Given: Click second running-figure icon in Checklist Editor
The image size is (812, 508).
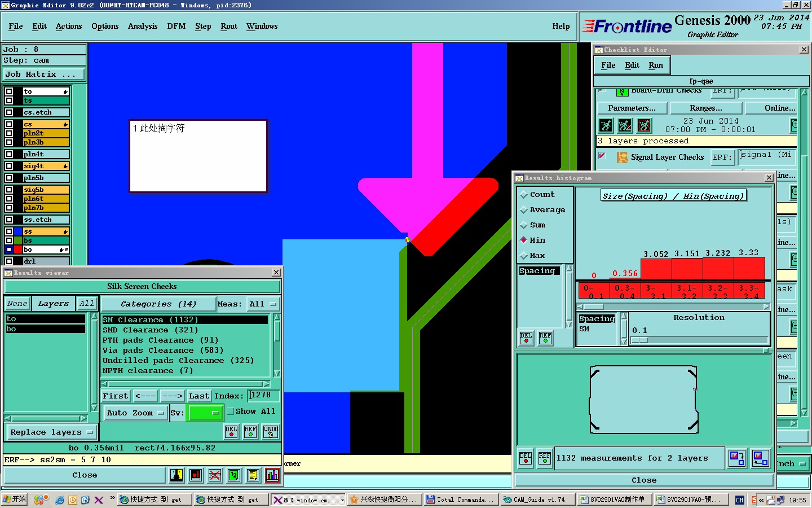Looking at the screenshot, I should (x=625, y=125).
